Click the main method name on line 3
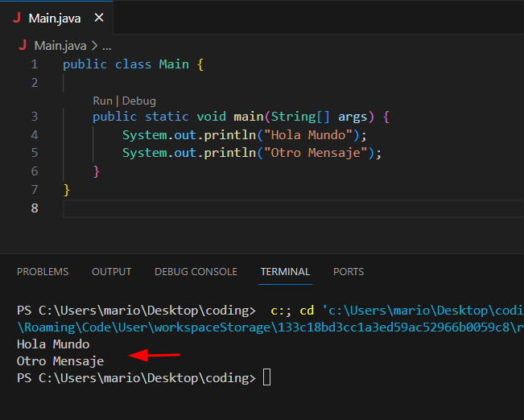This screenshot has width=524, height=420. point(248,117)
